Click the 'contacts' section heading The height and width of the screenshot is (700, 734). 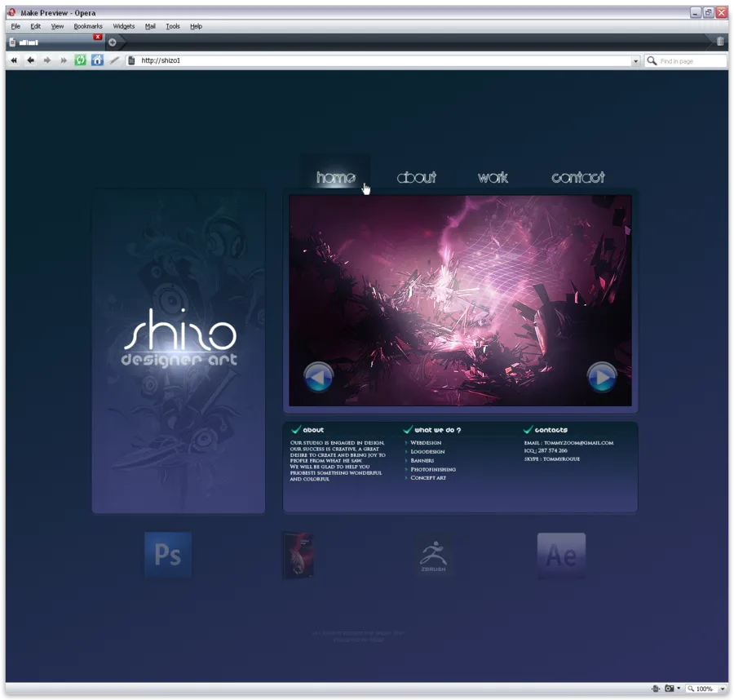551,430
